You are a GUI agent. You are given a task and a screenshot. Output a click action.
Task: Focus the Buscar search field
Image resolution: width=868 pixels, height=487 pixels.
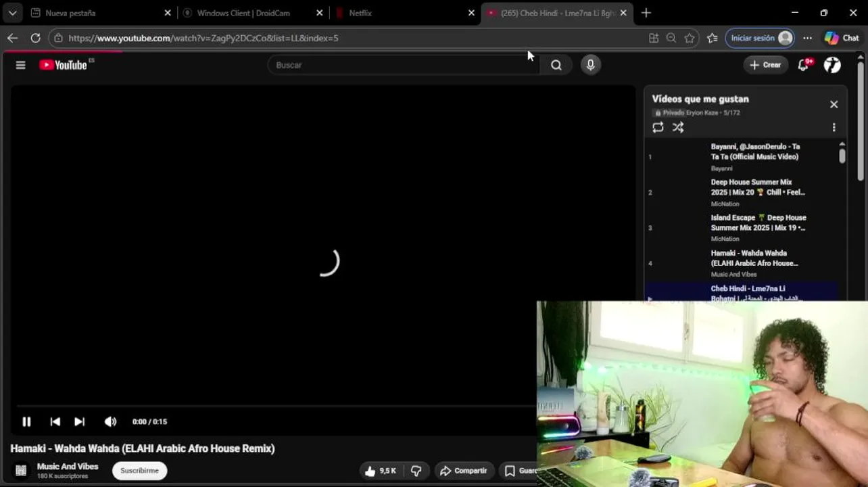pos(404,65)
